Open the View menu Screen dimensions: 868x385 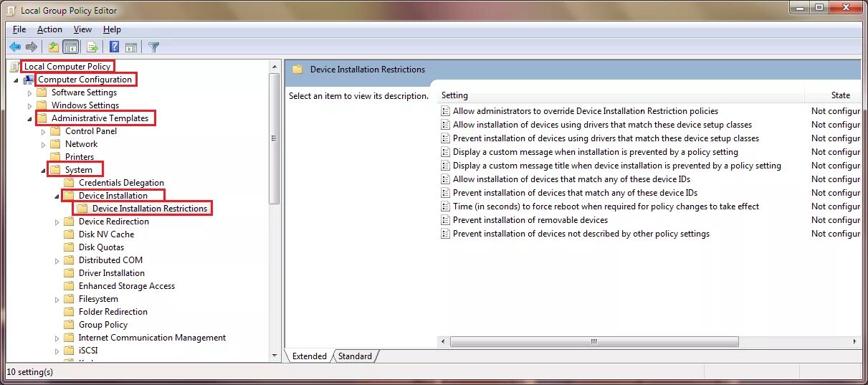(82, 29)
